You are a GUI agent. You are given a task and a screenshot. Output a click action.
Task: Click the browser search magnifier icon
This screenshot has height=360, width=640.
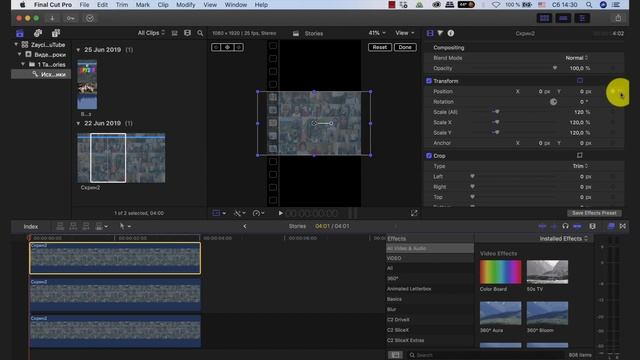pyautogui.click(x=200, y=33)
